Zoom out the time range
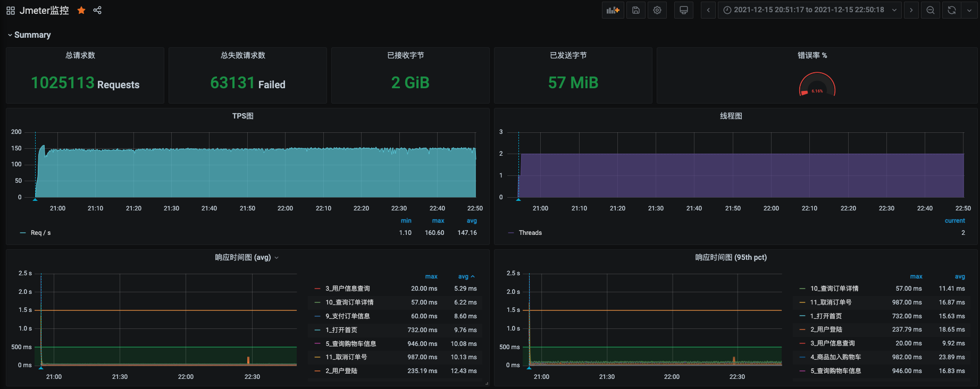This screenshot has width=980, height=389. [931, 10]
